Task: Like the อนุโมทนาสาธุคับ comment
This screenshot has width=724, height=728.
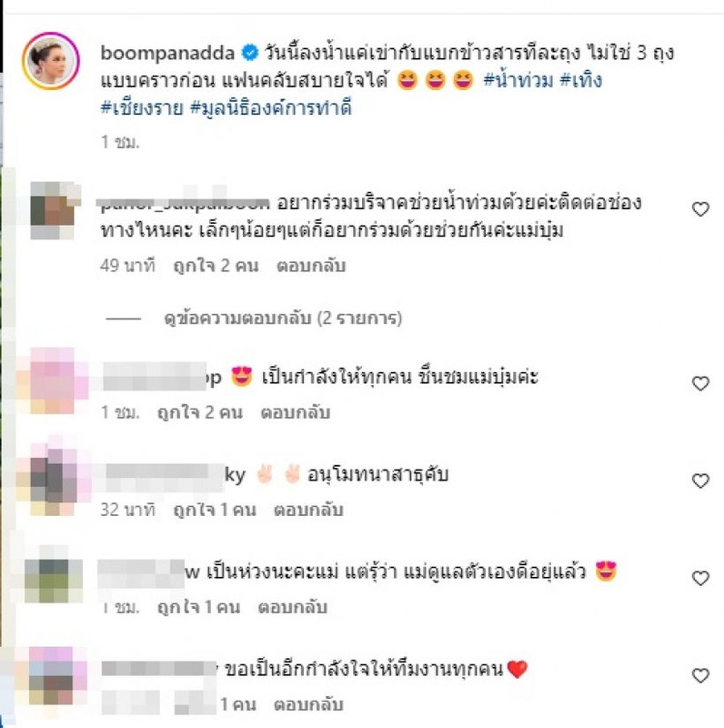Action: coord(700,480)
